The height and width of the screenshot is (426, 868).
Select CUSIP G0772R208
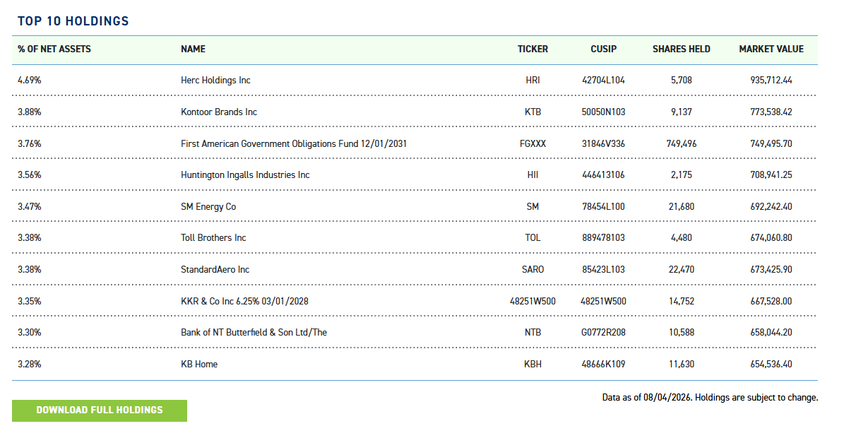pos(603,333)
